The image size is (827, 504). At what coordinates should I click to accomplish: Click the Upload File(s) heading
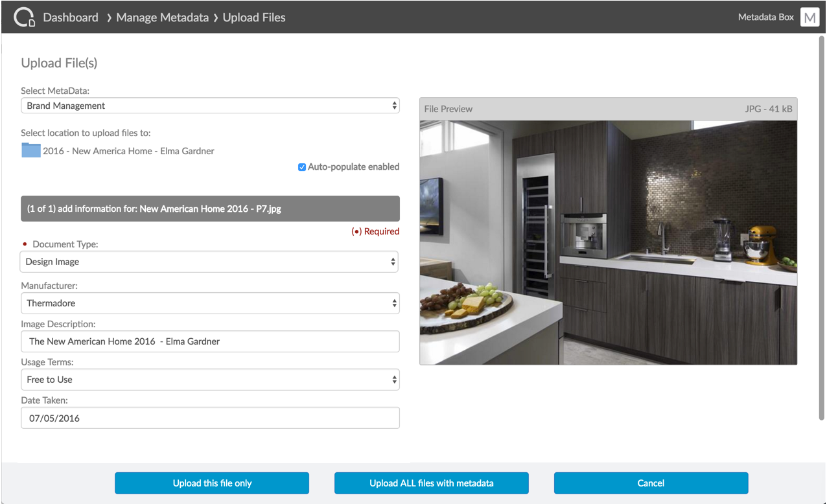tap(59, 63)
